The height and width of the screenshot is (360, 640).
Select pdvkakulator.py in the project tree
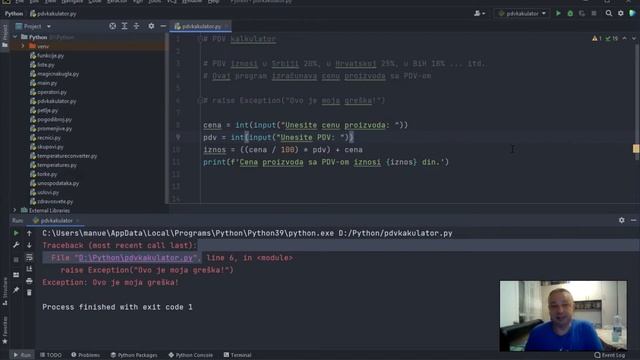tap(53, 101)
